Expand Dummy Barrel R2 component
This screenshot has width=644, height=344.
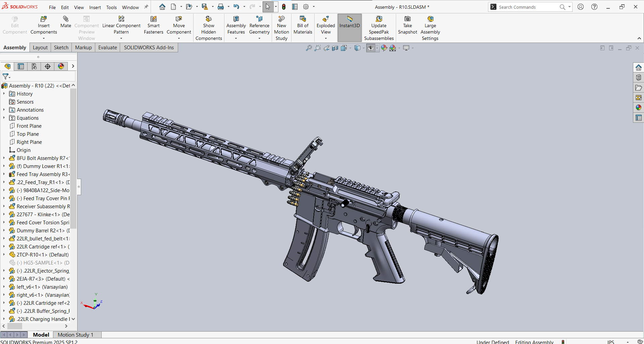pyautogui.click(x=4, y=231)
